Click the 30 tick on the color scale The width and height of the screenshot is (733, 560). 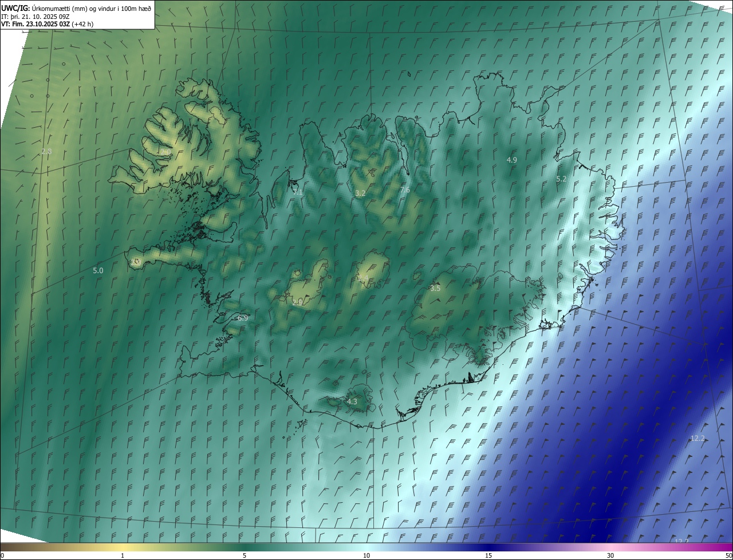(x=610, y=555)
